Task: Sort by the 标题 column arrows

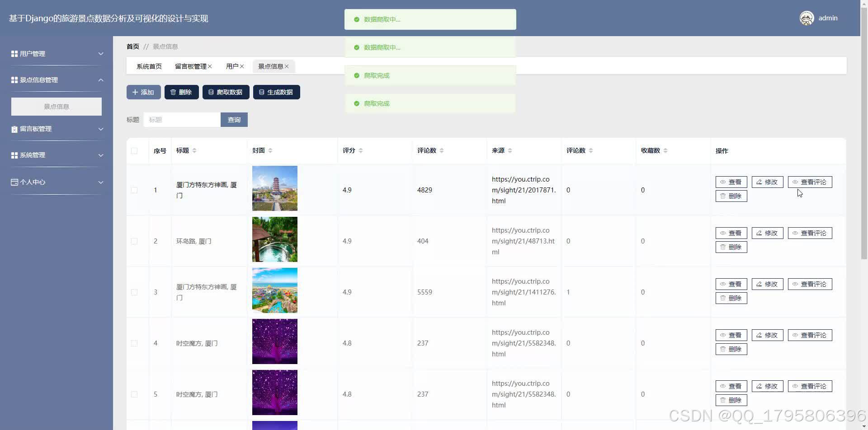Action: tap(194, 150)
